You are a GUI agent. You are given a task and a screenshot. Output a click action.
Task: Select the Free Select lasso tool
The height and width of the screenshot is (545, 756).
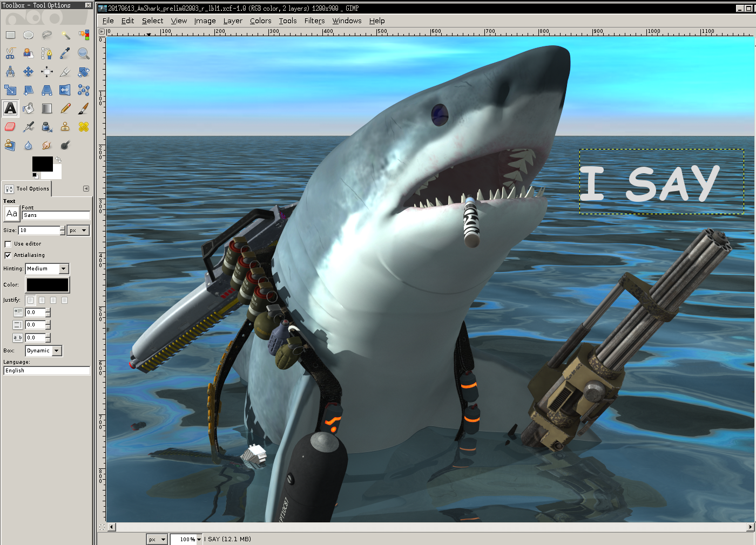pyautogui.click(x=47, y=35)
